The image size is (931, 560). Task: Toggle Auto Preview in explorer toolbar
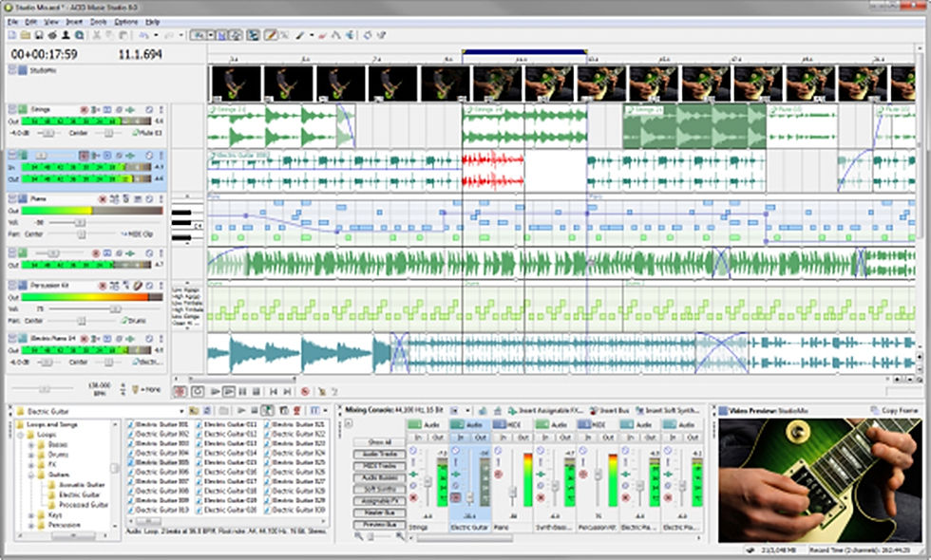tap(268, 410)
